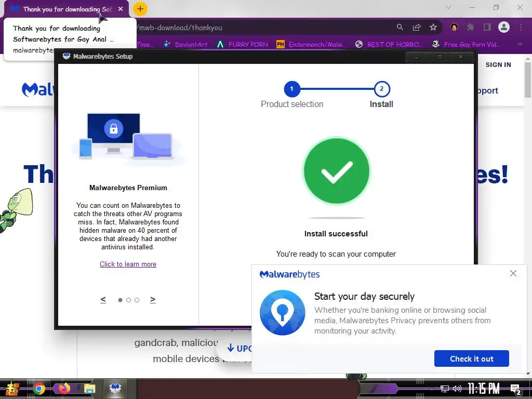This screenshot has height=399, width=532.
Task: Expand the tab search chevron in title bar
Action: (x=448, y=7)
